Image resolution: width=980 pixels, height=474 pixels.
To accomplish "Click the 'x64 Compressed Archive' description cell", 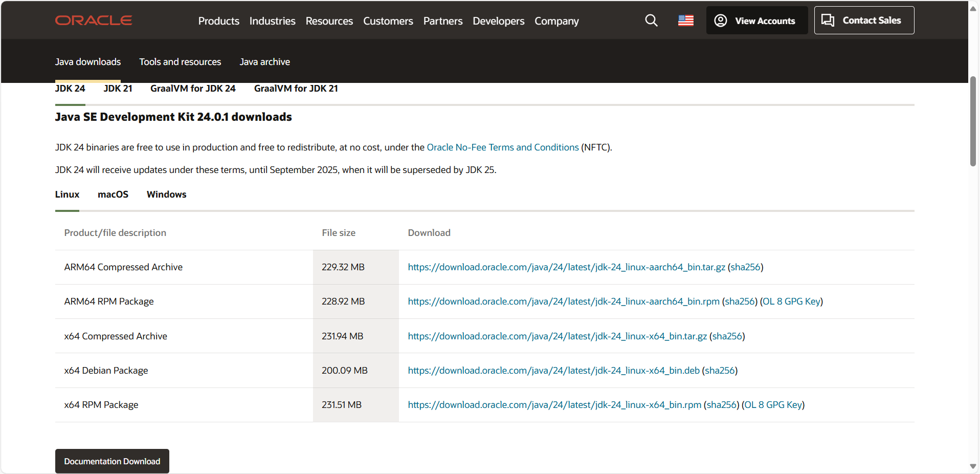I will (x=184, y=336).
